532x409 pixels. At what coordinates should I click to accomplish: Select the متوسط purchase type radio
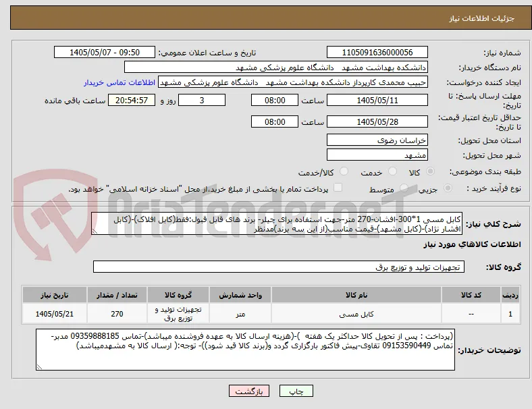coord(404,188)
